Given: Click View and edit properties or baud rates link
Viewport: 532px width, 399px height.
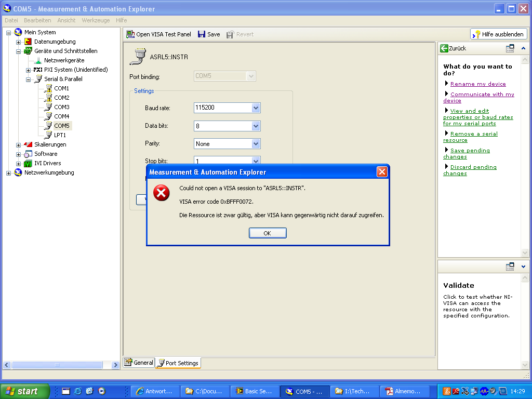Looking at the screenshot, I should coord(478,117).
